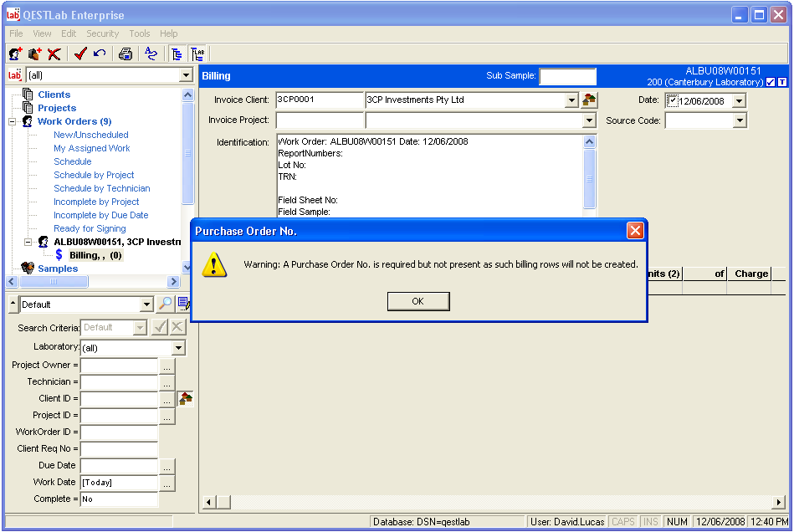Image resolution: width=794 pixels, height=532 pixels.
Task: Open the Tools menu
Action: pyautogui.click(x=140, y=33)
